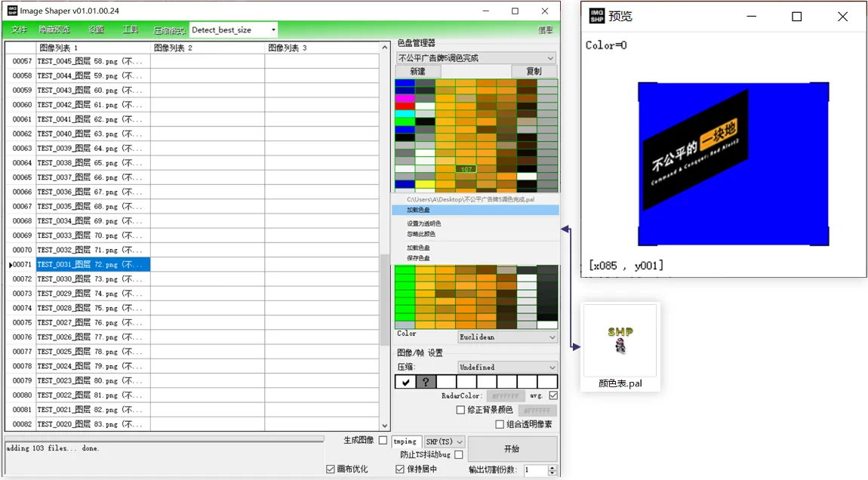This screenshot has width=868, height=480.
Task: Select row TEST_0045_图层 58.png
Action: 93,61
